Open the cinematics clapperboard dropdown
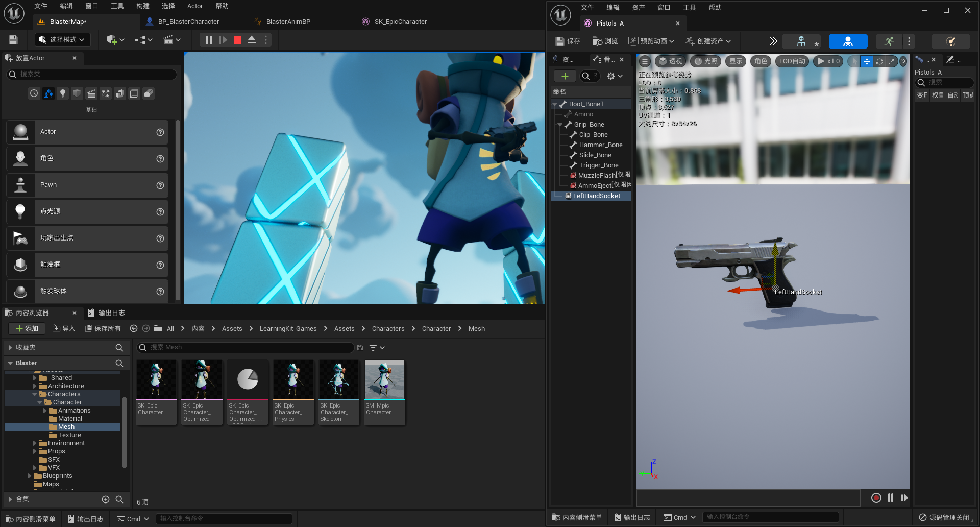This screenshot has width=980, height=527. click(172, 40)
